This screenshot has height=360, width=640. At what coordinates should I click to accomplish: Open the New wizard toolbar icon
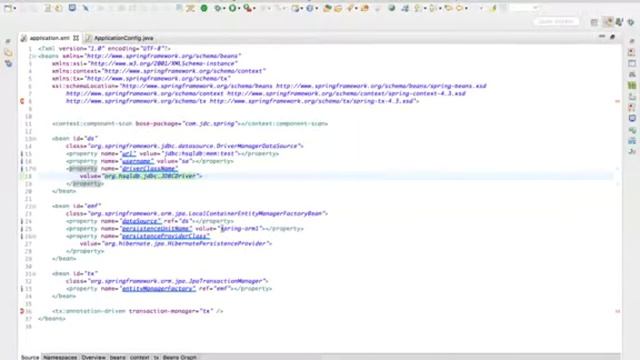(8, 8)
